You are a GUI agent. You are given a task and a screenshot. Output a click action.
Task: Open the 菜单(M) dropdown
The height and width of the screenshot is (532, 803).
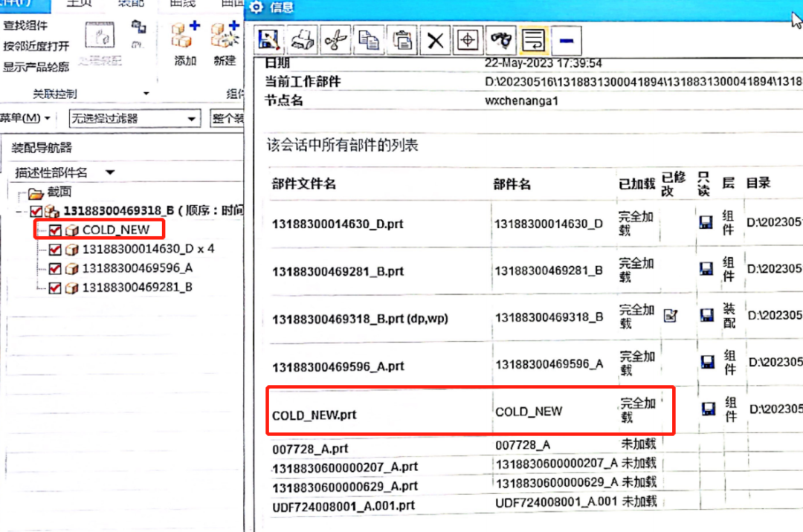(x=25, y=118)
